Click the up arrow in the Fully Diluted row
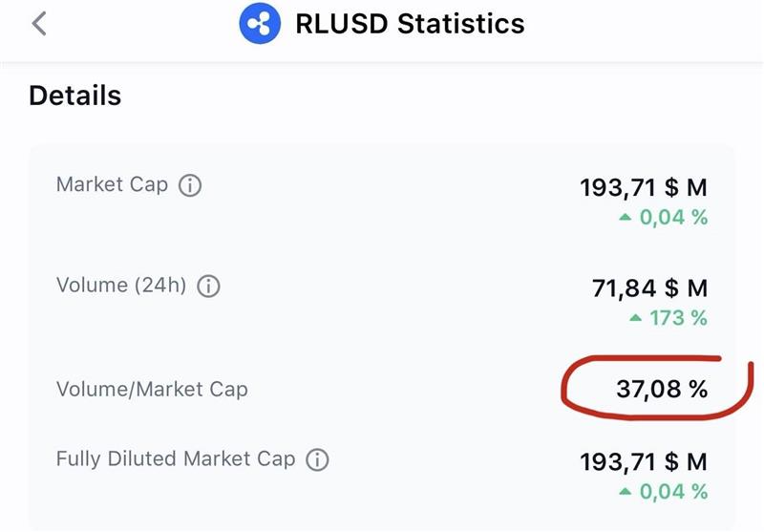This screenshot has width=764, height=532. point(626,493)
